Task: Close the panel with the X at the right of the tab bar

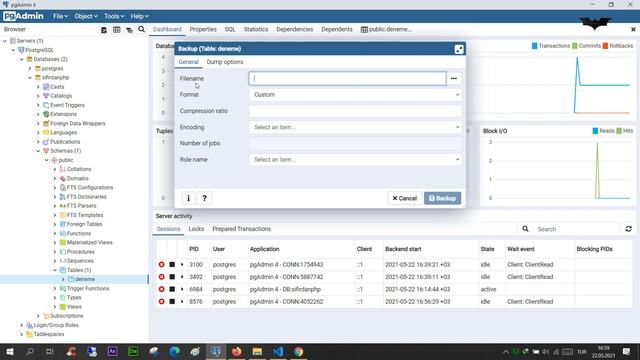Action: pyautogui.click(x=633, y=29)
